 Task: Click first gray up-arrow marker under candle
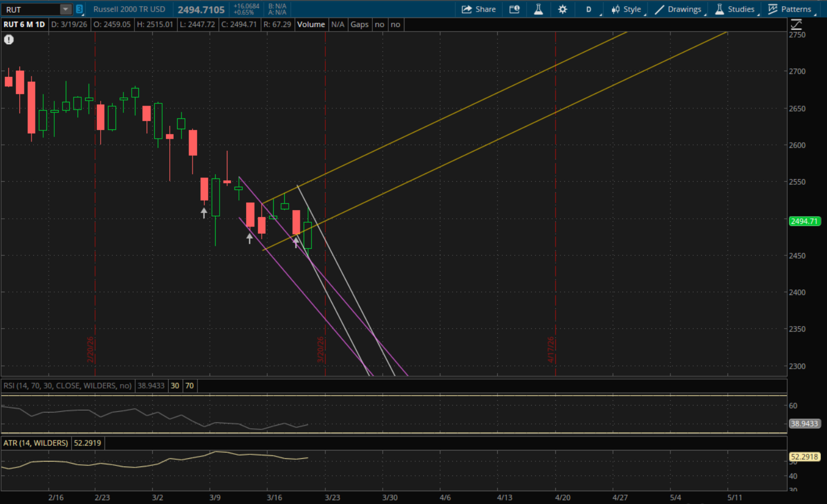pos(204,213)
